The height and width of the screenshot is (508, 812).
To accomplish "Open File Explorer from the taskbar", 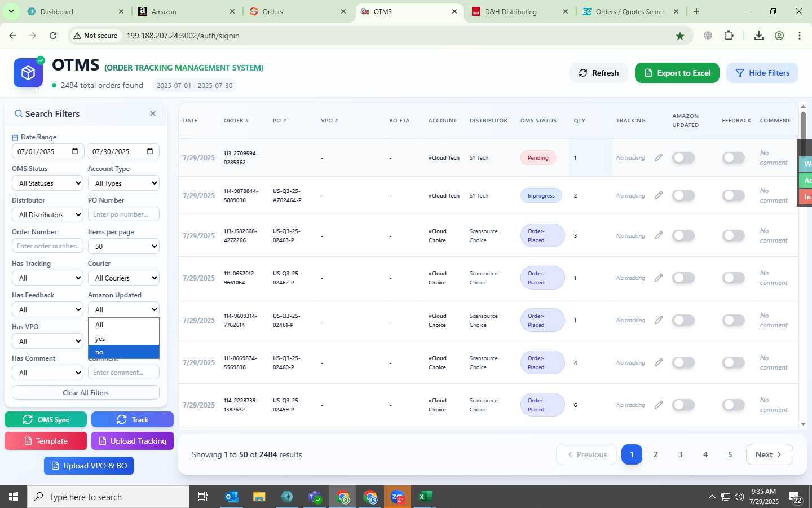I will pos(259,497).
